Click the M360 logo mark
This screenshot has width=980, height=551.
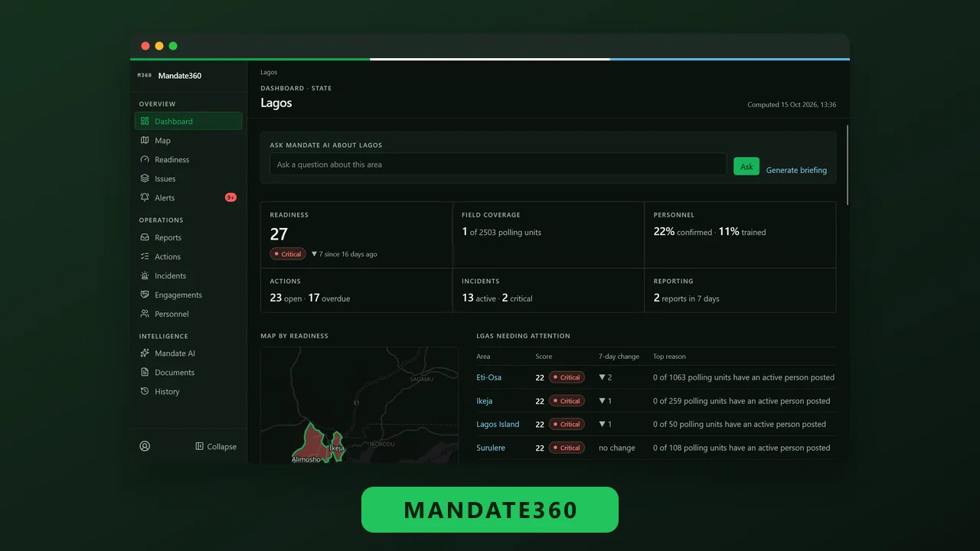pos(145,76)
